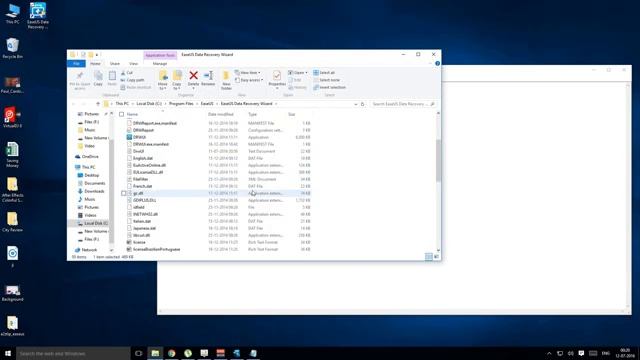Select the Italian.dat file
The height and width of the screenshot is (360, 640).
click(142, 221)
